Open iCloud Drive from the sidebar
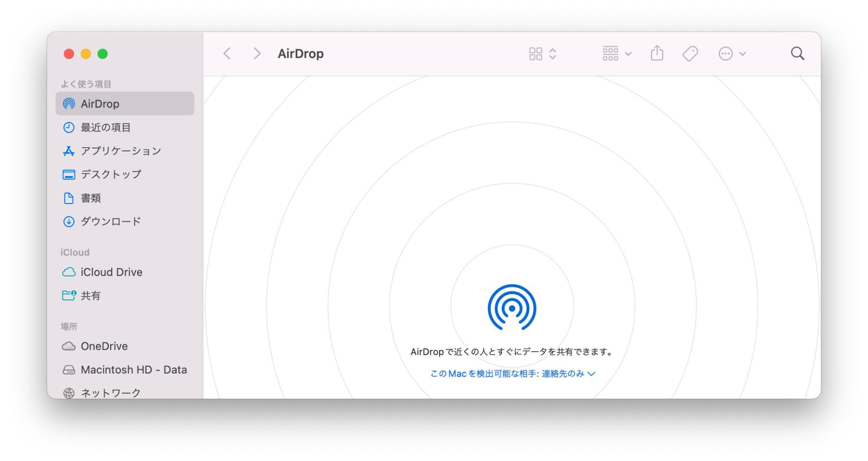Viewport: 868px width, 461px height. tap(112, 272)
